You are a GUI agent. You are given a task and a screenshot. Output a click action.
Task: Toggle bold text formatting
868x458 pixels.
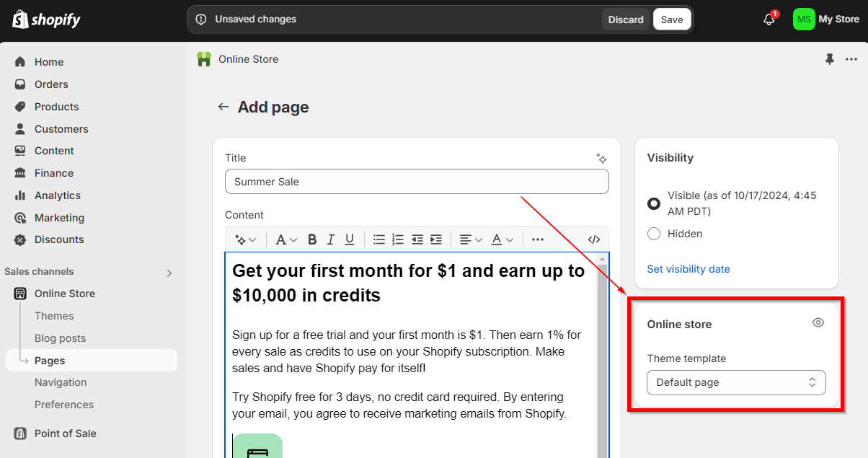[312, 239]
